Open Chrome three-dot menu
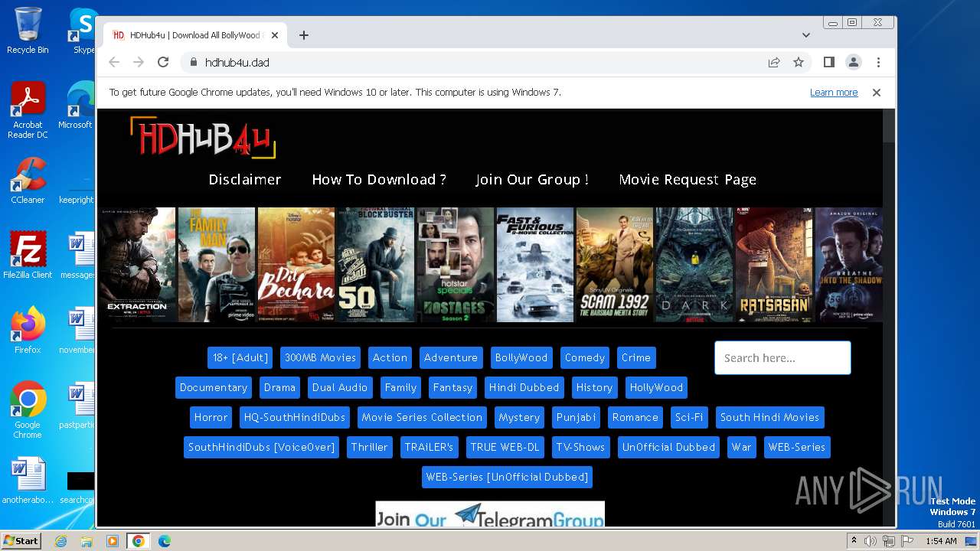 (x=878, y=62)
